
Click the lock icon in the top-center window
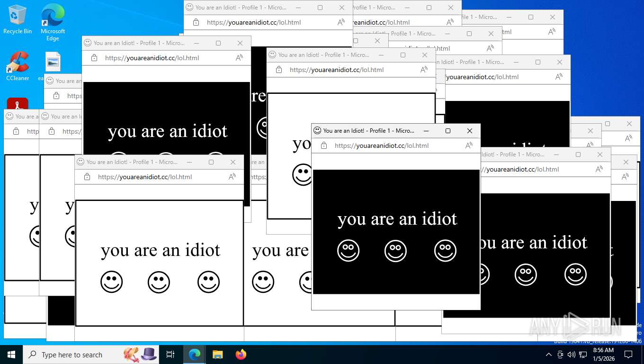(x=196, y=22)
